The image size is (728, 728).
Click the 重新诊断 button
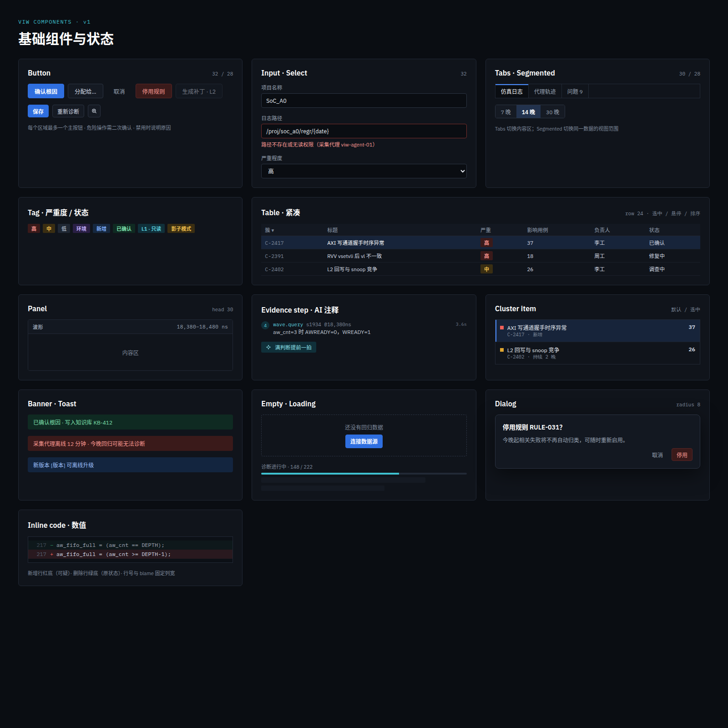point(68,111)
